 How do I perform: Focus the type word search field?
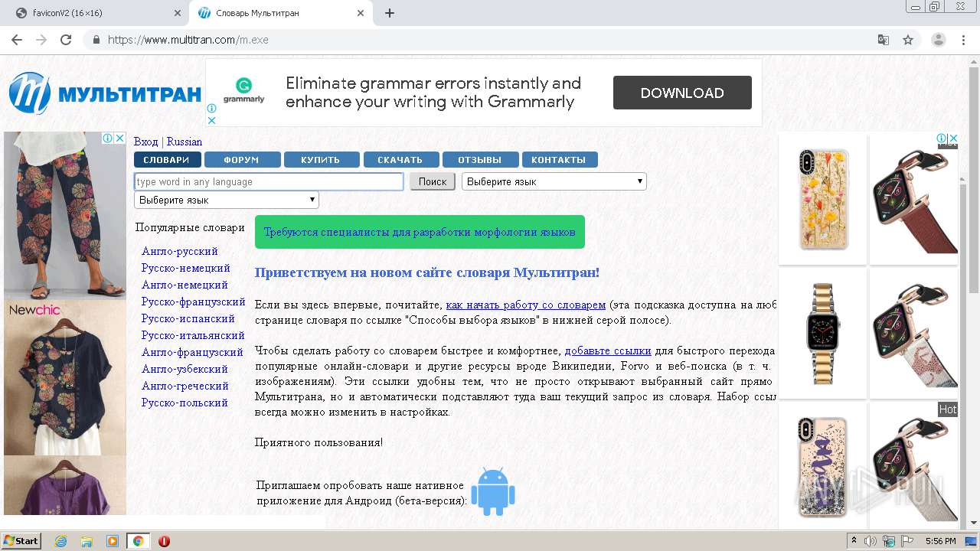(x=269, y=181)
